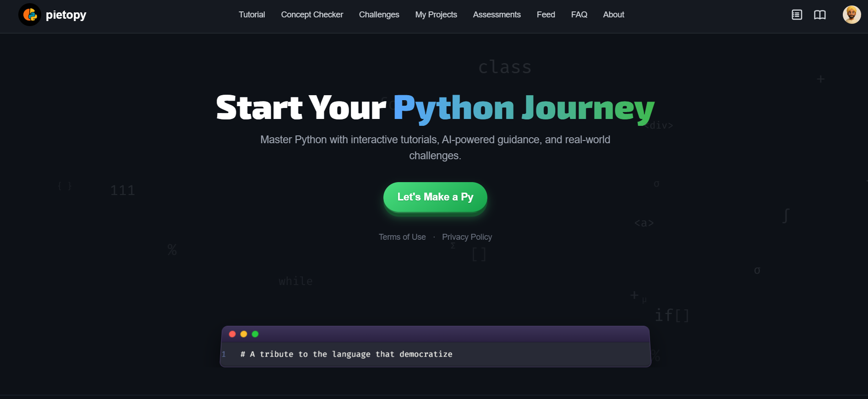Visit the Feed page
This screenshot has width=868, height=399.
pos(546,15)
